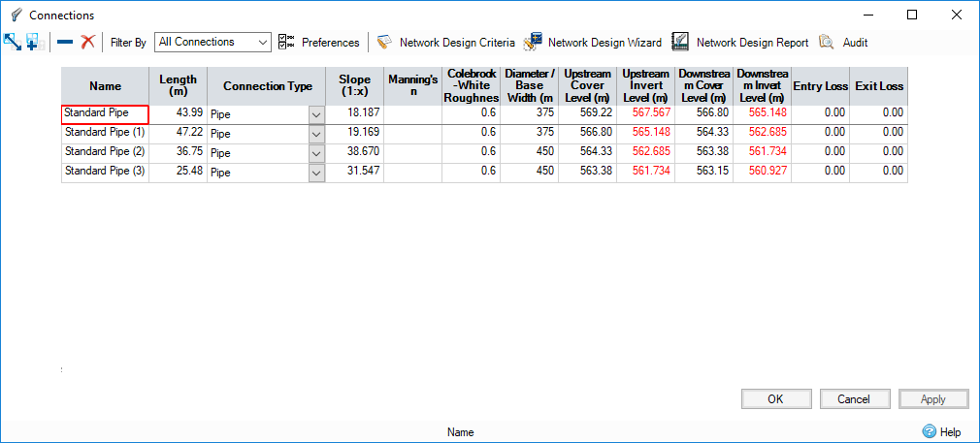Click the Network Design Wizard icon
This screenshot has height=443, width=980.
(x=533, y=42)
